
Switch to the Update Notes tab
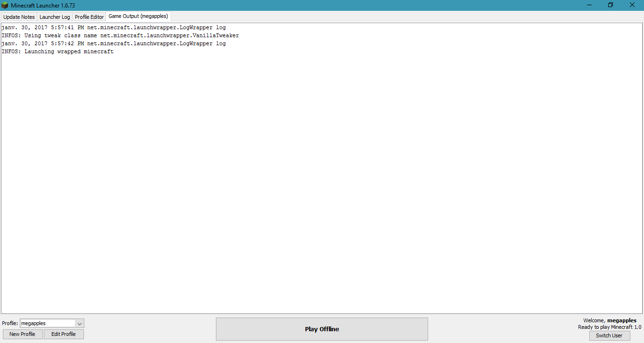[19, 17]
